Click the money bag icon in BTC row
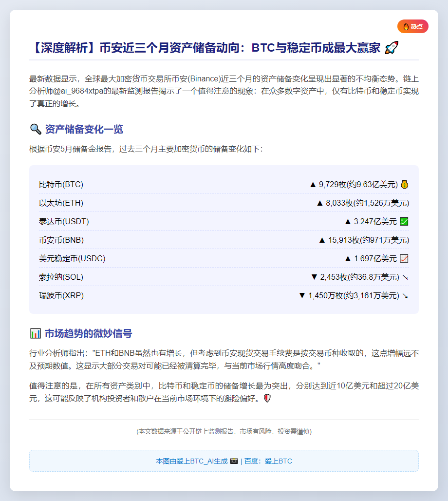448x501 pixels. coord(405,184)
